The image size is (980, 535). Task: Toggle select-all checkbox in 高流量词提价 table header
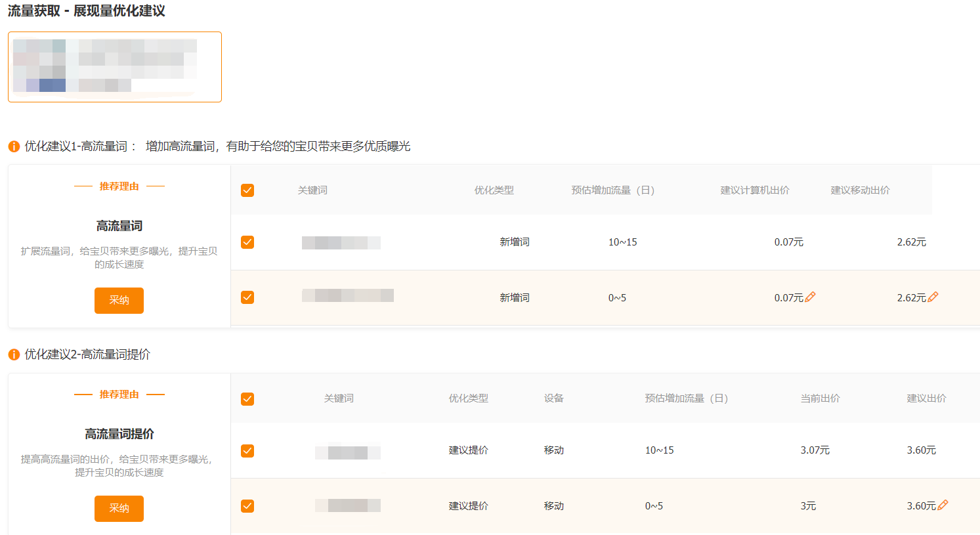coord(247,399)
